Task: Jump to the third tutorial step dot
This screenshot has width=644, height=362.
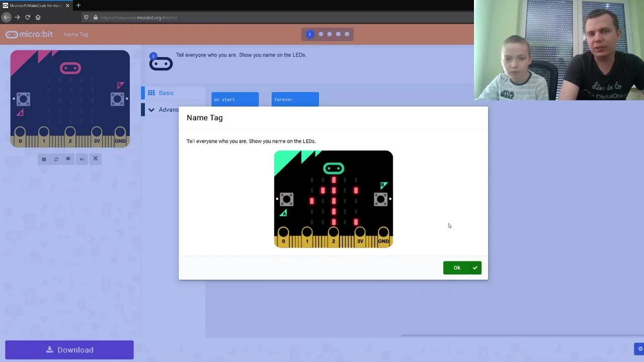Action: click(330, 34)
